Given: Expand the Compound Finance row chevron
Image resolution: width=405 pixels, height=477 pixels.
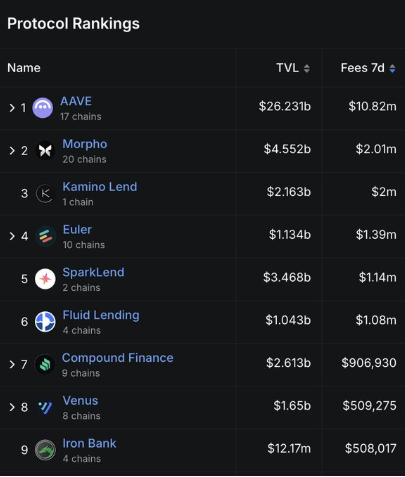Looking at the screenshot, I should [x=12, y=364].
